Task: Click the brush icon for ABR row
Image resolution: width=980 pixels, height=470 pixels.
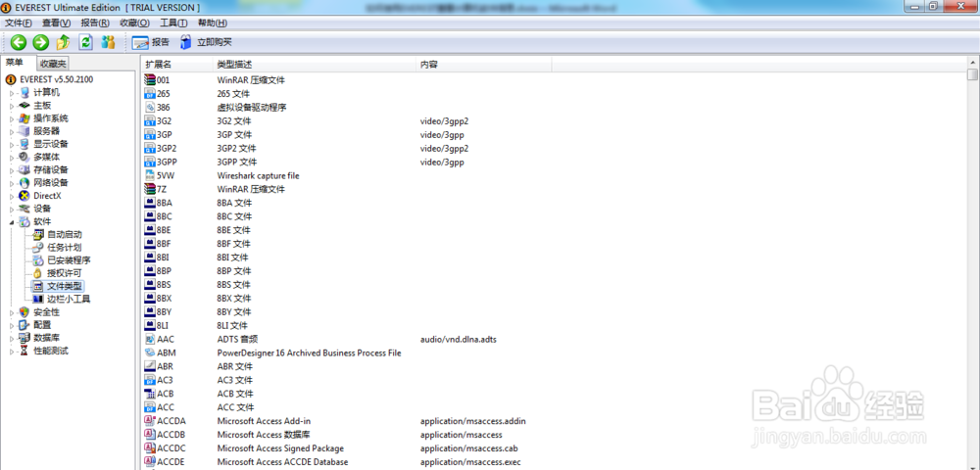Action: [x=150, y=366]
